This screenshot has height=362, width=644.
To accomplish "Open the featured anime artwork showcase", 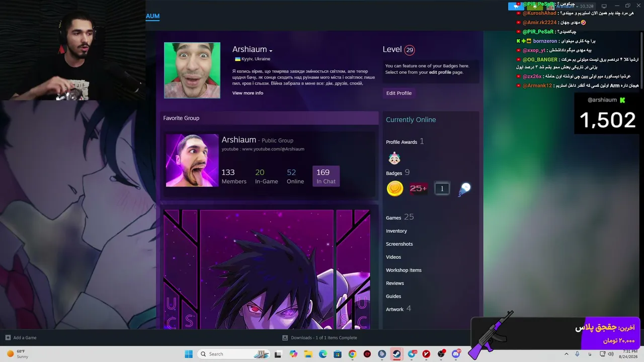I will click(x=267, y=269).
